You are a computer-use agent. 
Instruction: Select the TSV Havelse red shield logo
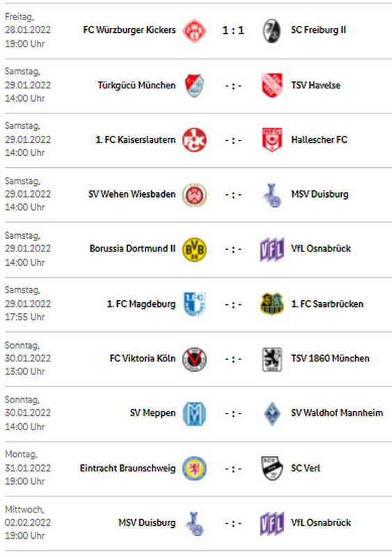tap(272, 85)
